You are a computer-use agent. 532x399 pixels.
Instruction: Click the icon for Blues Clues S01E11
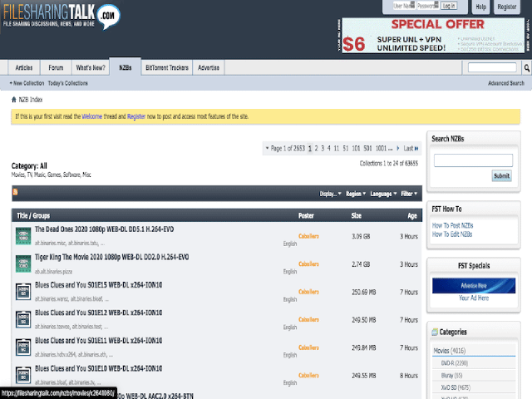tap(23, 347)
